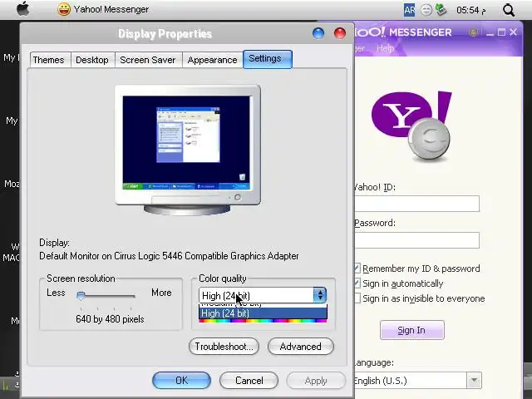This screenshot has width=532, height=399.
Task: Click the monitor preview image
Action: click(x=188, y=150)
